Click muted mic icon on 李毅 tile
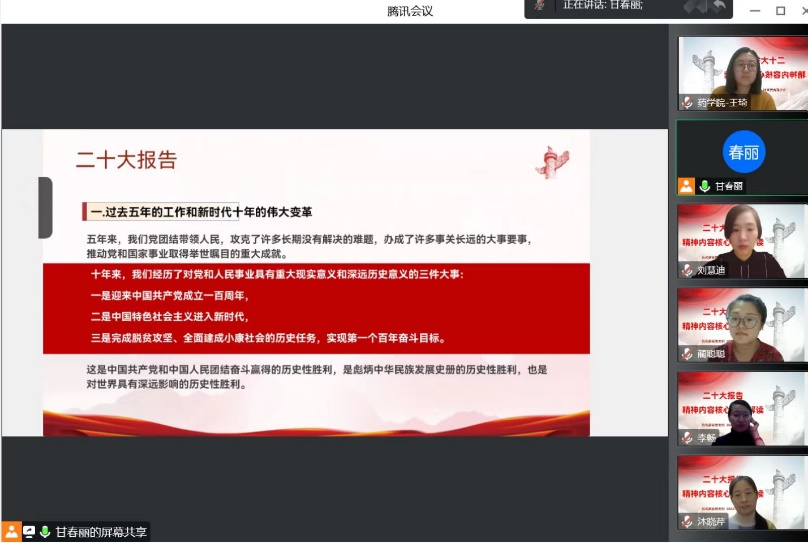The width and height of the screenshot is (808, 543). tap(687, 438)
